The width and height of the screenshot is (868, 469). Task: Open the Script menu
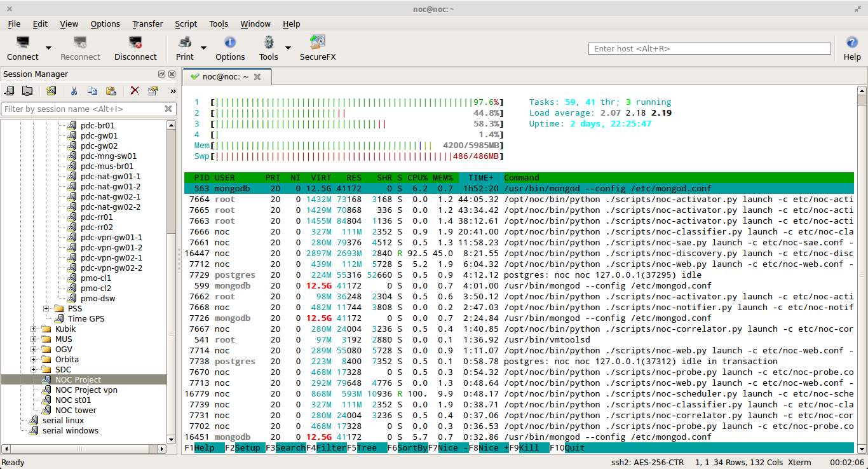[x=186, y=24]
